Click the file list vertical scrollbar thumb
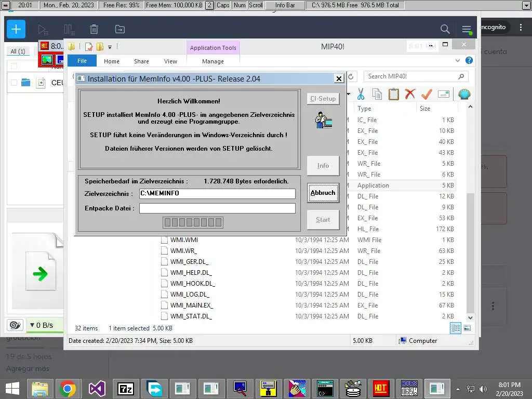532x399 pixels. click(x=470, y=253)
